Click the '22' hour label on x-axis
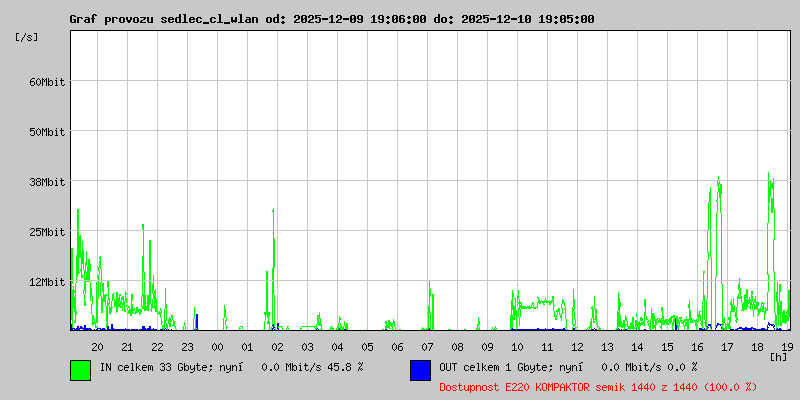The image size is (800, 400). 157,347
